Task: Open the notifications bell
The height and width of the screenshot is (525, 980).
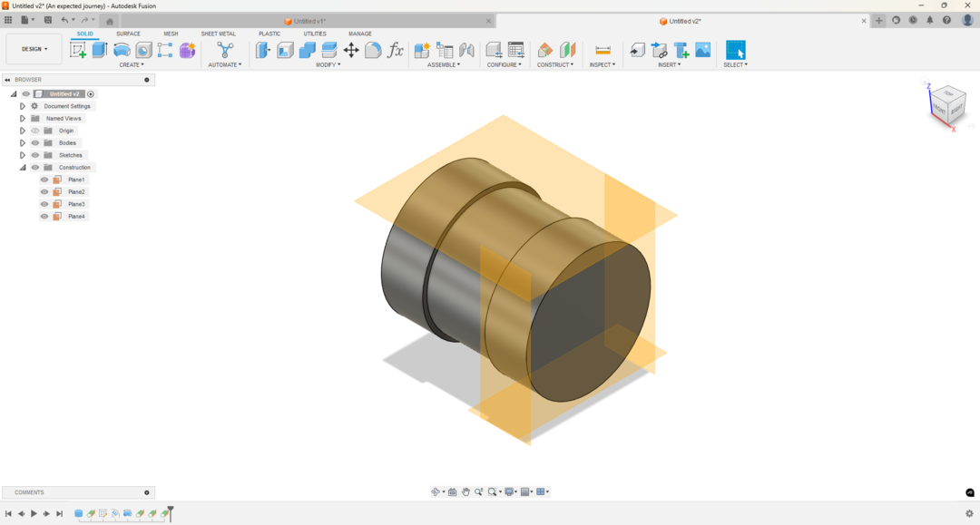Action: point(930,21)
